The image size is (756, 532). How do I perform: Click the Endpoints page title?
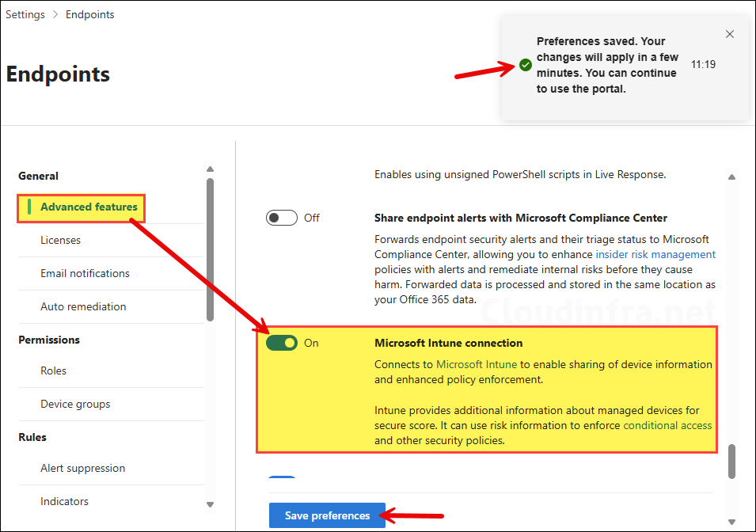(58, 74)
